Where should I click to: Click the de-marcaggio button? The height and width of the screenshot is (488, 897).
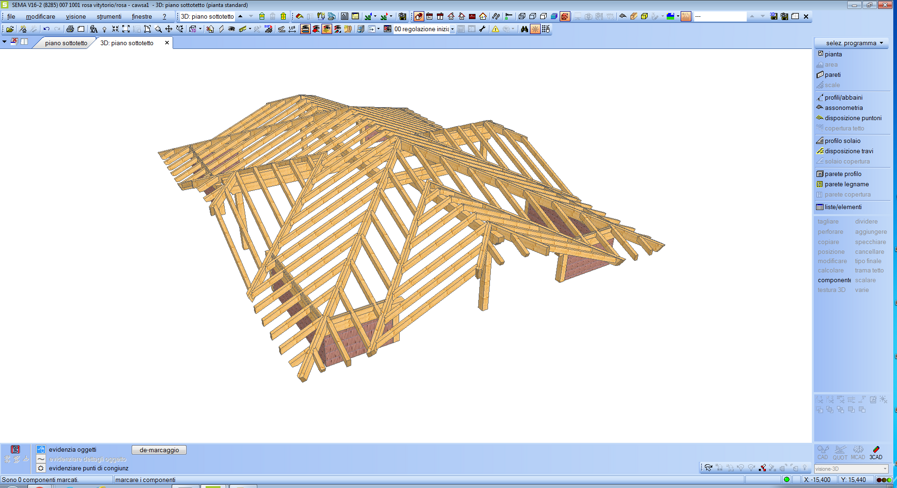pyautogui.click(x=159, y=450)
